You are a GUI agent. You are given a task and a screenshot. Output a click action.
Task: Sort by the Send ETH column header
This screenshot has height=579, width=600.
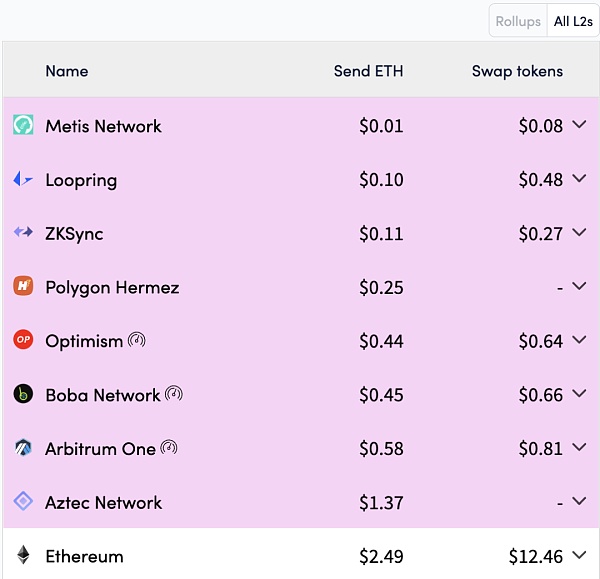(x=368, y=71)
